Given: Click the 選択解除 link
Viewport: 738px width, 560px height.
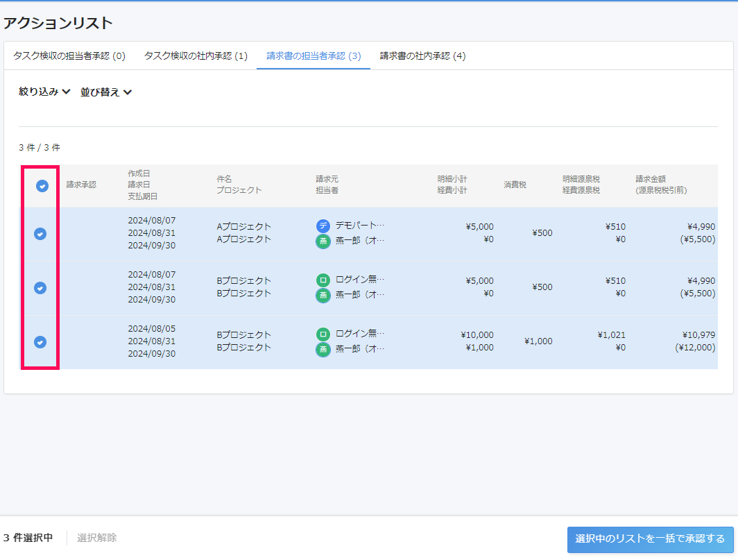Looking at the screenshot, I should 97,538.
